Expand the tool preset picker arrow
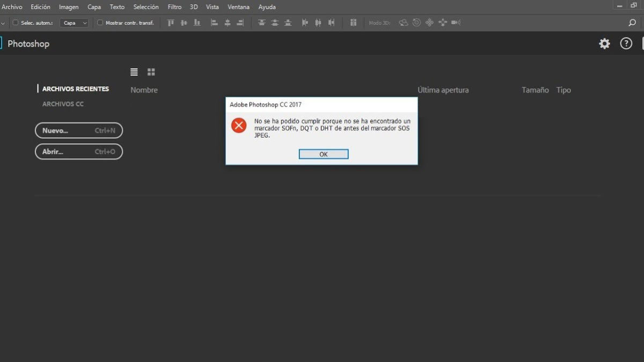 (x=3, y=23)
